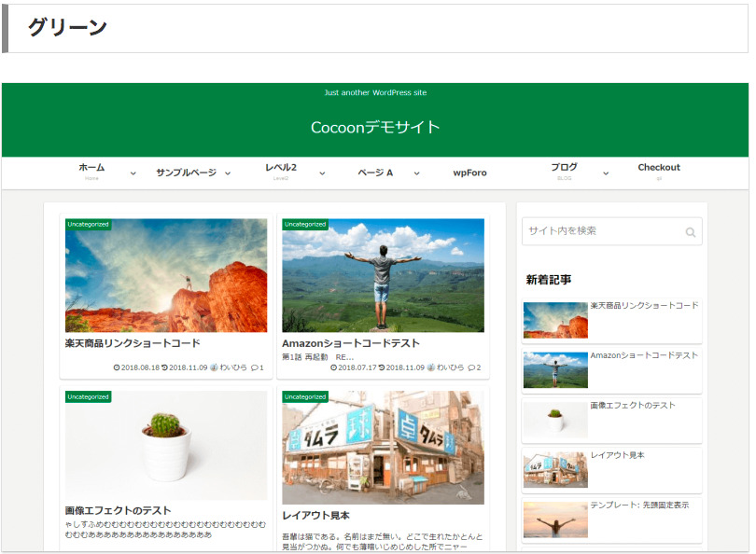
Task: Open the red rock desert main thumbnail
Action: pos(166,275)
